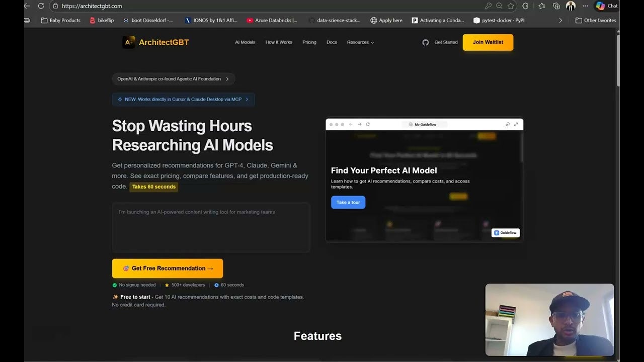Click the Join Waitlist button
Viewport: 644px width, 362px height.
(488, 42)
